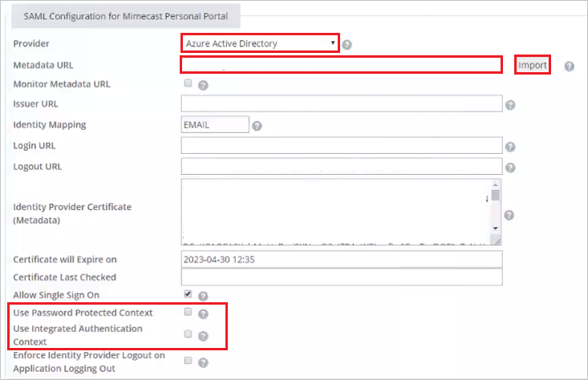The height and width of the screenshot is (380, 588).
Task: Click the Enforce Identity Provider Logout label
Action: point(89,362)
